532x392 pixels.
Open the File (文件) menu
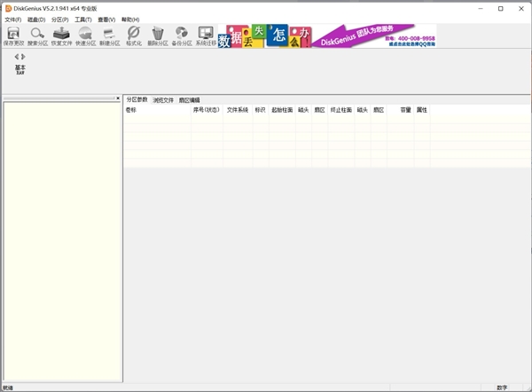[x=12, y=20]
